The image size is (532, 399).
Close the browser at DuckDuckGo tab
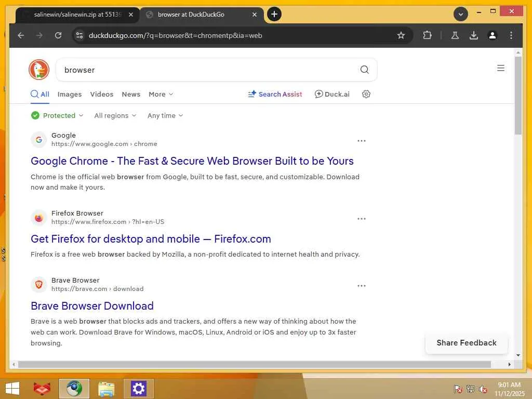255,15
